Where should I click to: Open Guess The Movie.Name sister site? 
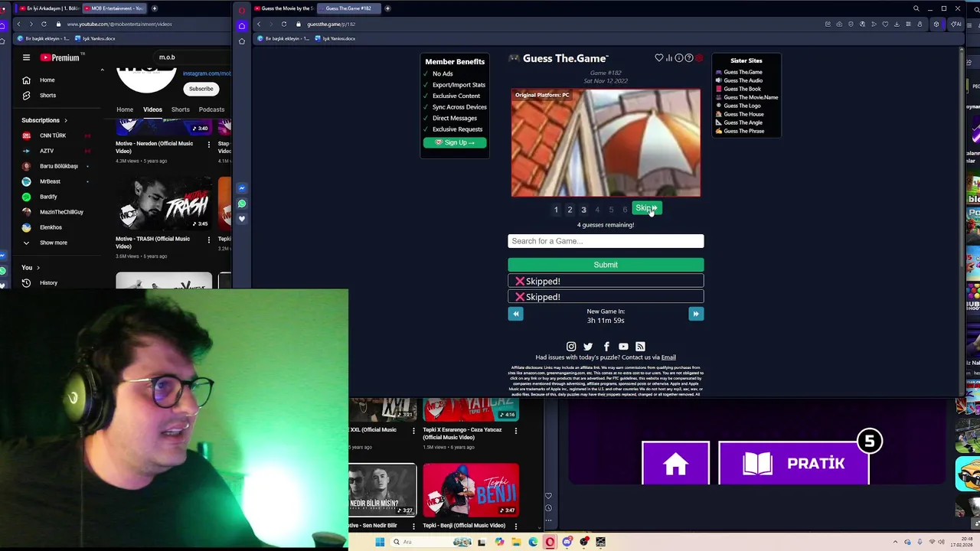click(750, 97)
